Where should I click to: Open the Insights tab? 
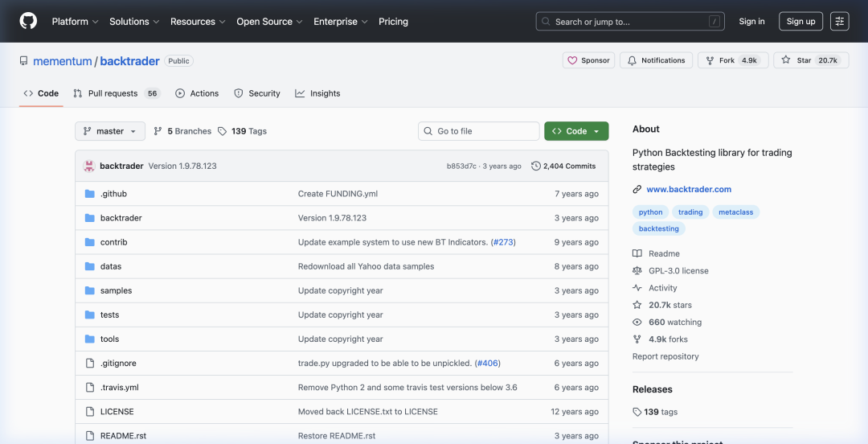tap(317, 93)
